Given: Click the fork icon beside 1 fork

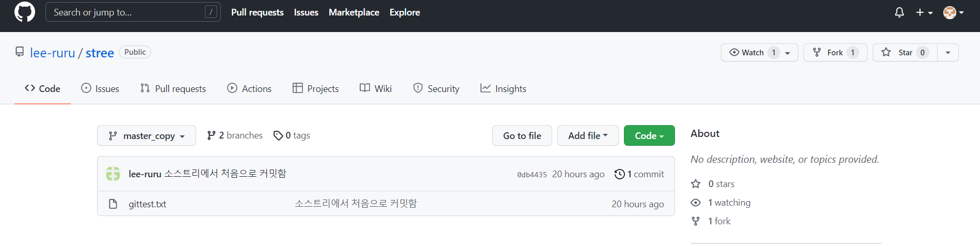Looking at the screenshot, I should (696, 221).
